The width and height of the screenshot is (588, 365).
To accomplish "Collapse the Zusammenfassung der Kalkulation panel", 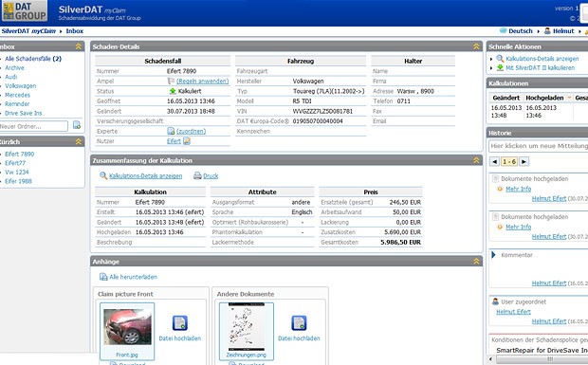I will (476, 160).
